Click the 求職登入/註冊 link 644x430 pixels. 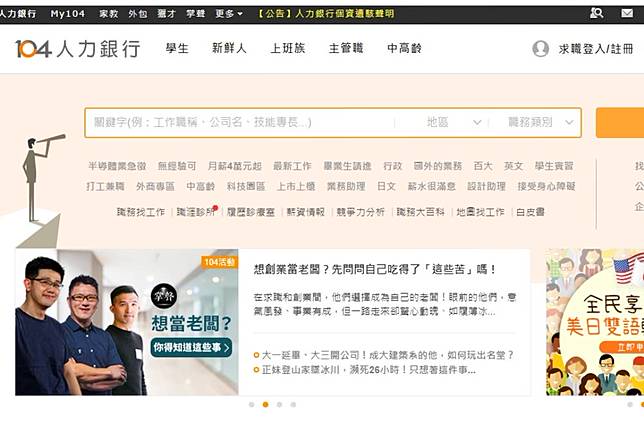point(596,49)
